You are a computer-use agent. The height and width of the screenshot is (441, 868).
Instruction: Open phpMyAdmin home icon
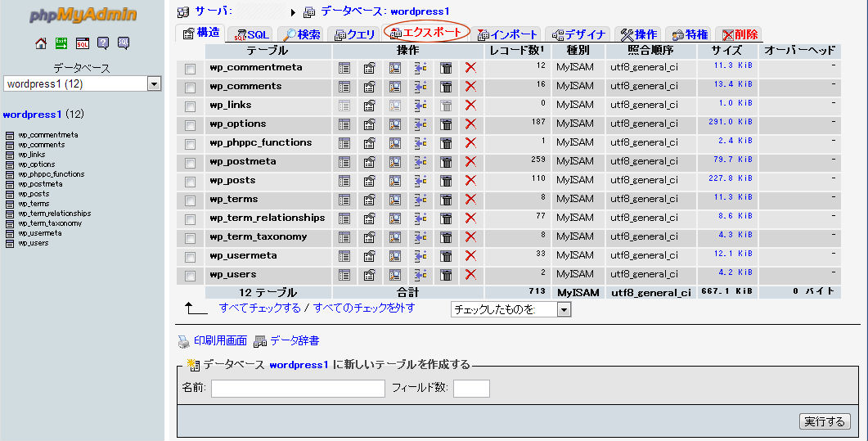pos(41,43)
